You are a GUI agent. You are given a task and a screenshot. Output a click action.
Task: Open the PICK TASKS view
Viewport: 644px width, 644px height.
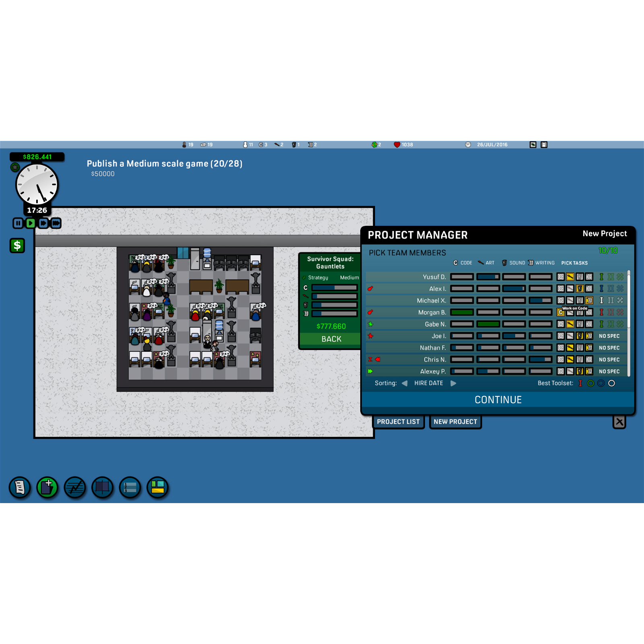click(574, 262)
